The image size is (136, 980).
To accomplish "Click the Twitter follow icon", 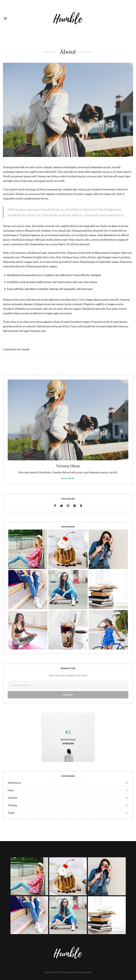I will pyautogui.click(x=61, y=506).
